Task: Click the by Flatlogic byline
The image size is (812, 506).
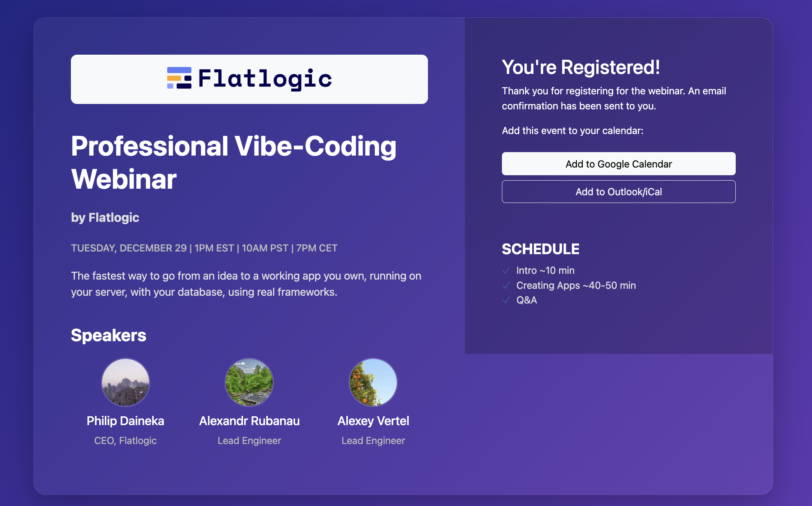Action: pos(105,218)
